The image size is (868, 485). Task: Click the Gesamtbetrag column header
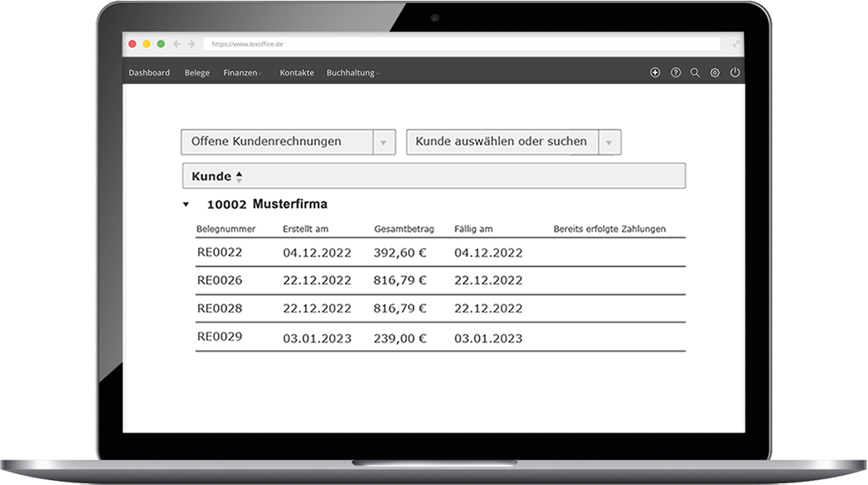pyautogui.click(x=404, y=229)
